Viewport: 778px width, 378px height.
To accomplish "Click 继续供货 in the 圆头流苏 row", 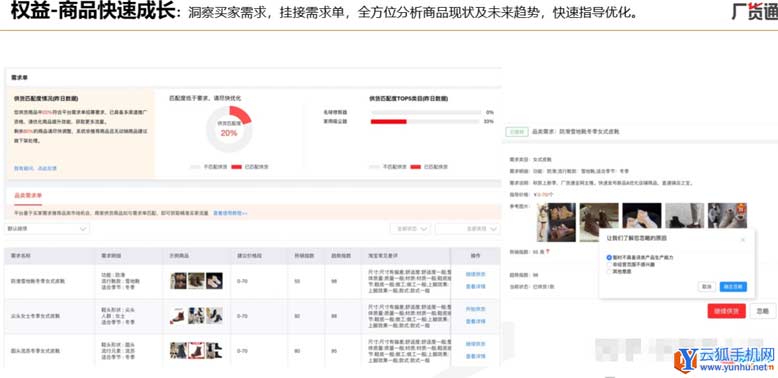I will 475,344.
